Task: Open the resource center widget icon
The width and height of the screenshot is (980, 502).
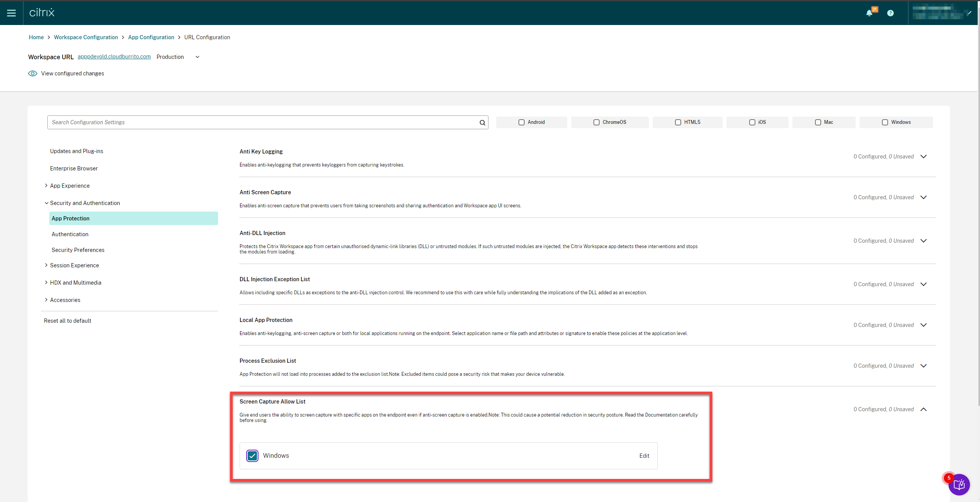Action: click(959, 484)
